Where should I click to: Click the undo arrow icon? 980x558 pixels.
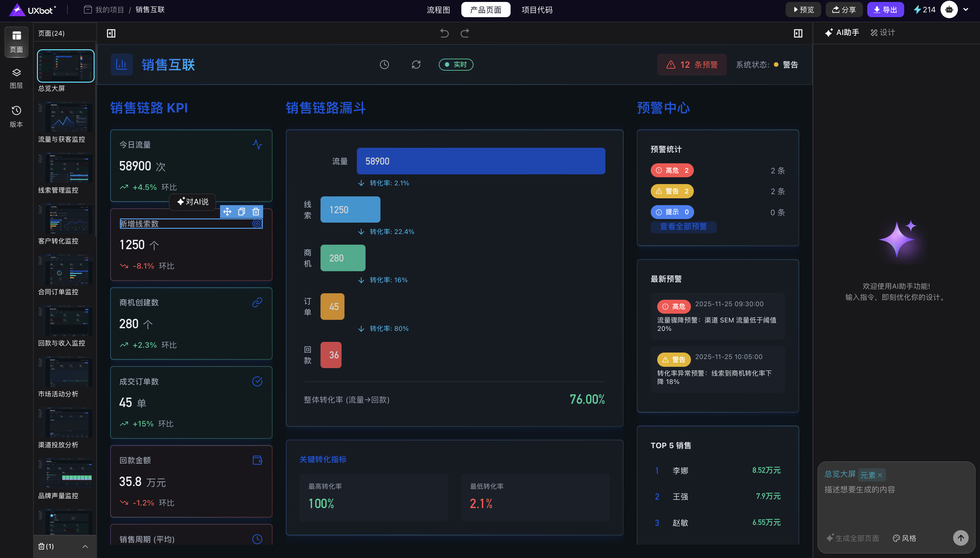click(x=444, y=33)
